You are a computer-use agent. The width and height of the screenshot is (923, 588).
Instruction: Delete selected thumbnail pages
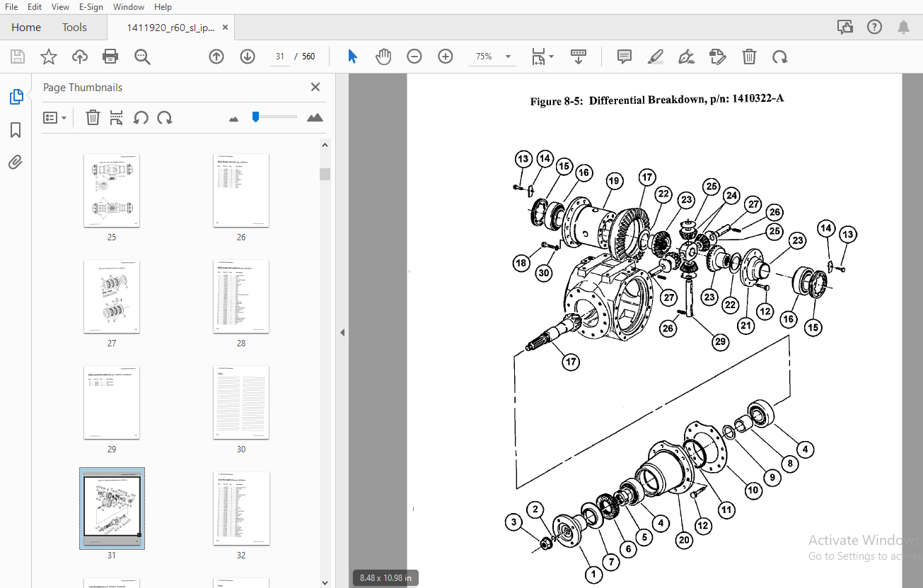[93, 117]
